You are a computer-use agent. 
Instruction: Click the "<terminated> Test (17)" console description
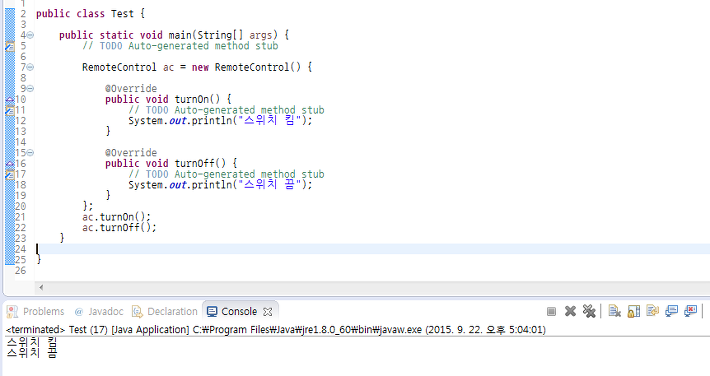point(56,329)
